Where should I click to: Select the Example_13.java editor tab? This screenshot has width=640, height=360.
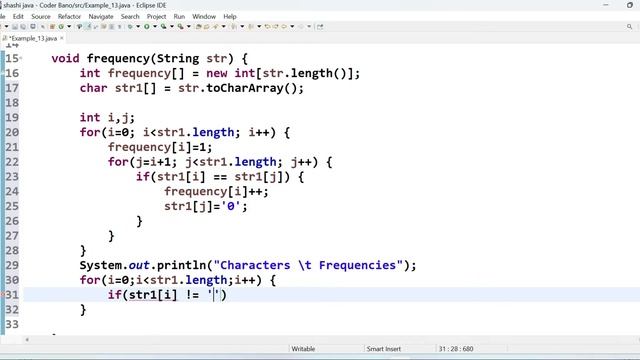[33, 38]
